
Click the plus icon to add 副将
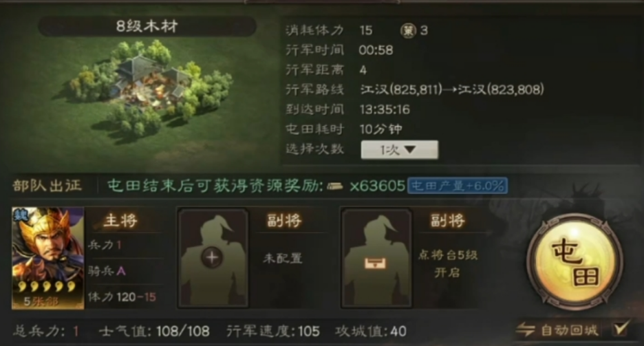click(212, 258)
